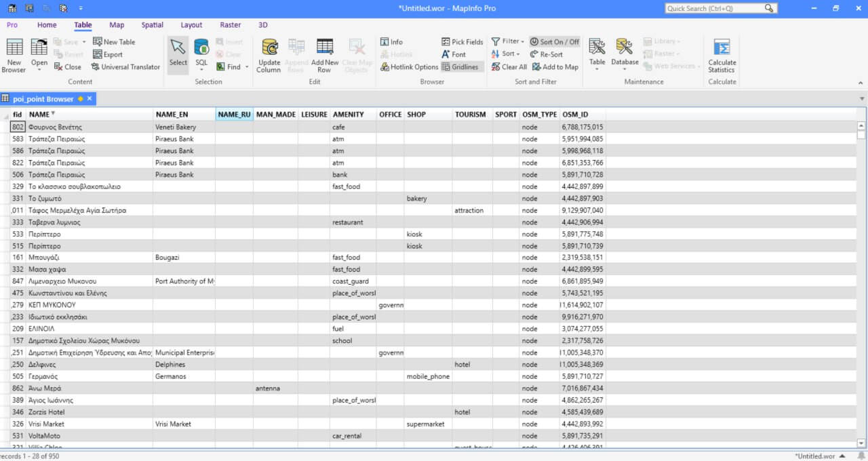Click in the Quick Search field
Image resolution: width=868 pixels, height=461 pixels.
(714, 8)
